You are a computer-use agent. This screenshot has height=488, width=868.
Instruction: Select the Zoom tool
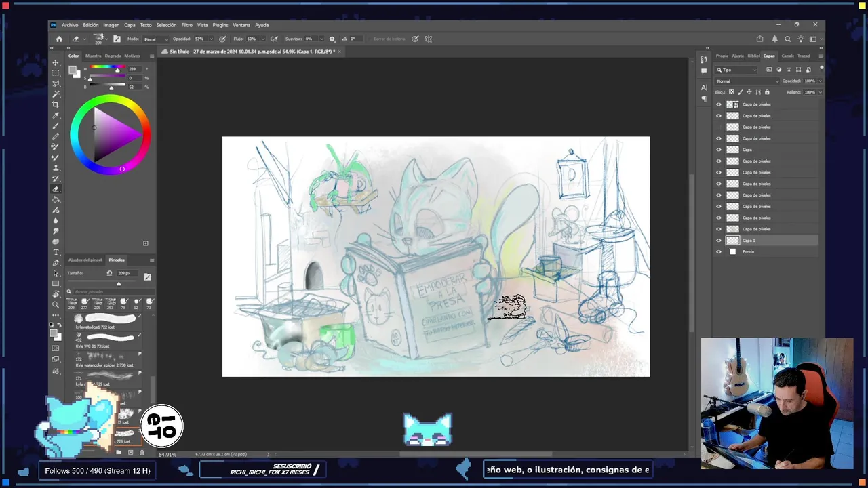(x=56, y=304)
